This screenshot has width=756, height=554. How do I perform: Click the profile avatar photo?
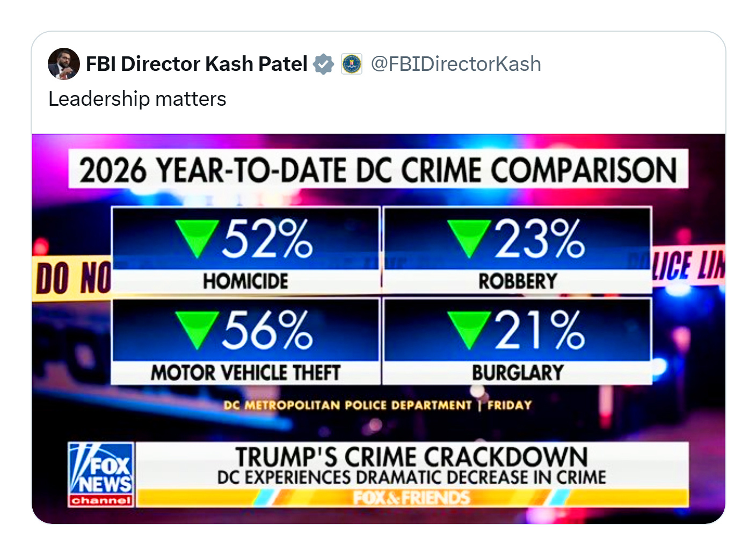[64, 64]
